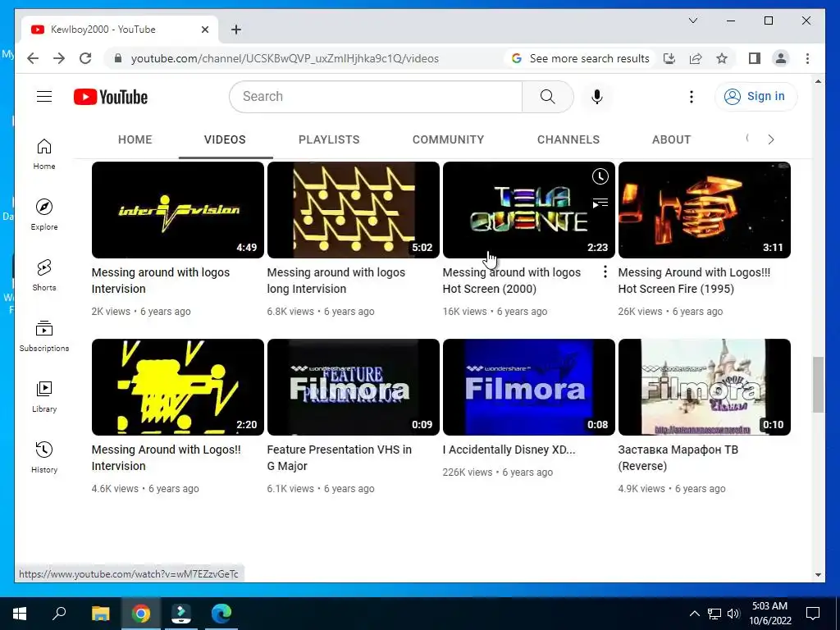Click the browser address bar URL

coord(285,58)
